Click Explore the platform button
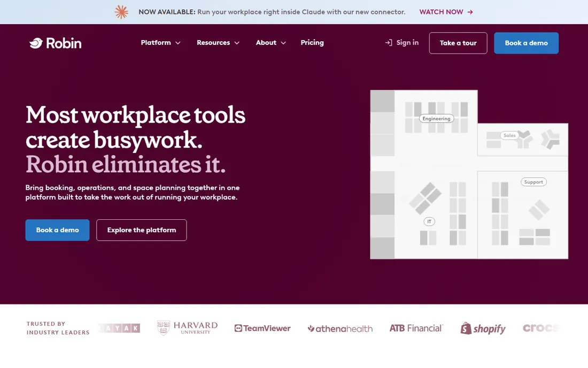 click(141, 230)
